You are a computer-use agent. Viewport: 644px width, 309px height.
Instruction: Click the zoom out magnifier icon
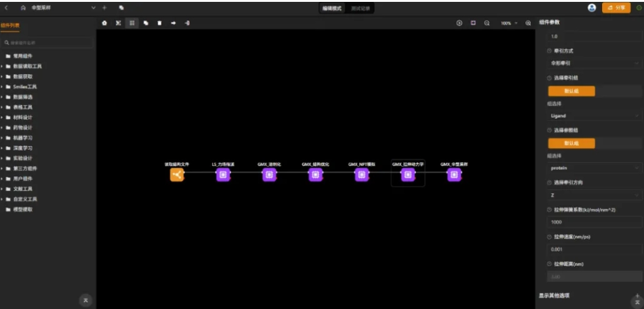pos(487,23)
